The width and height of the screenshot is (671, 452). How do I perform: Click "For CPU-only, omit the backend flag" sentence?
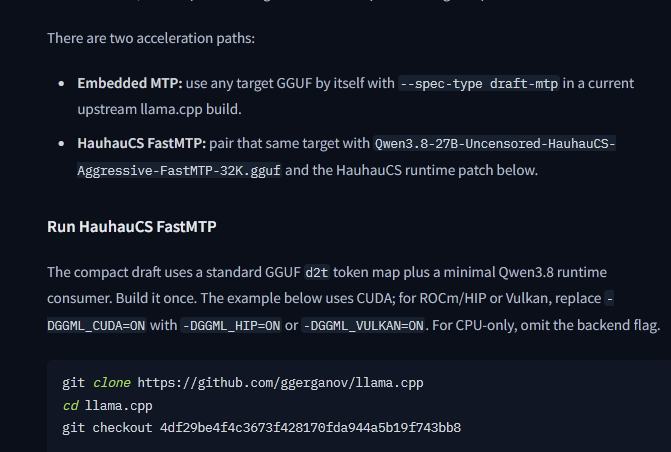point(546,325)
